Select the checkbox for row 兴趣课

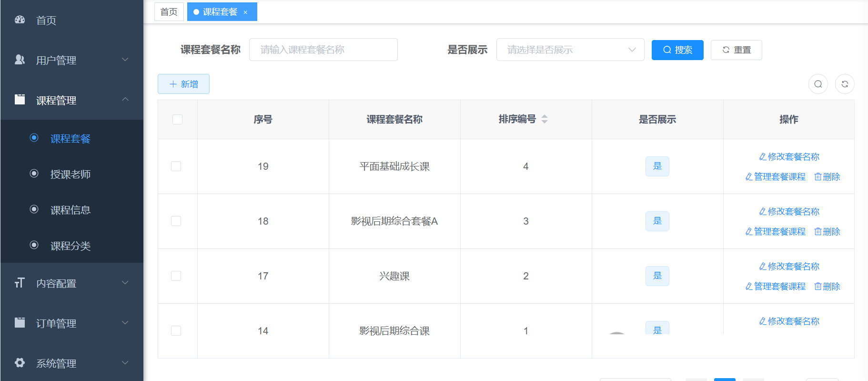tap(176, 276)
